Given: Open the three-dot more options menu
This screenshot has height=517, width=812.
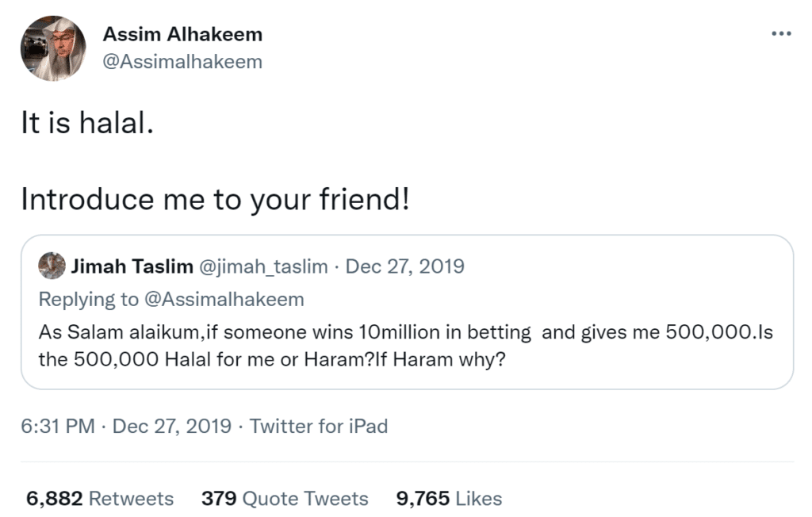Looking at the screenshot, I should (781, 33).
